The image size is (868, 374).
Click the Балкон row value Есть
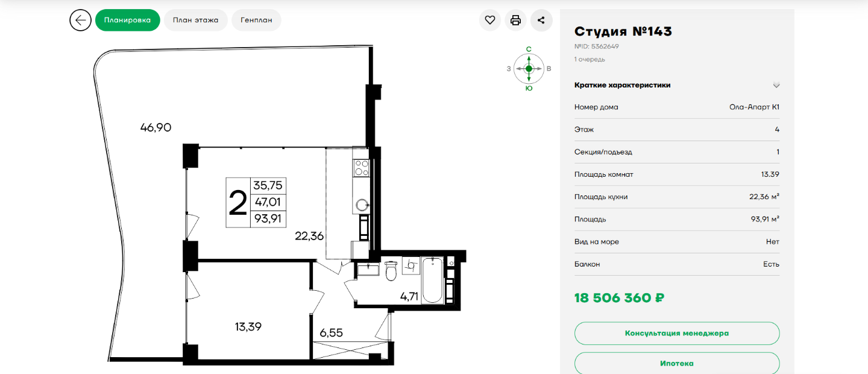(771, 264)
